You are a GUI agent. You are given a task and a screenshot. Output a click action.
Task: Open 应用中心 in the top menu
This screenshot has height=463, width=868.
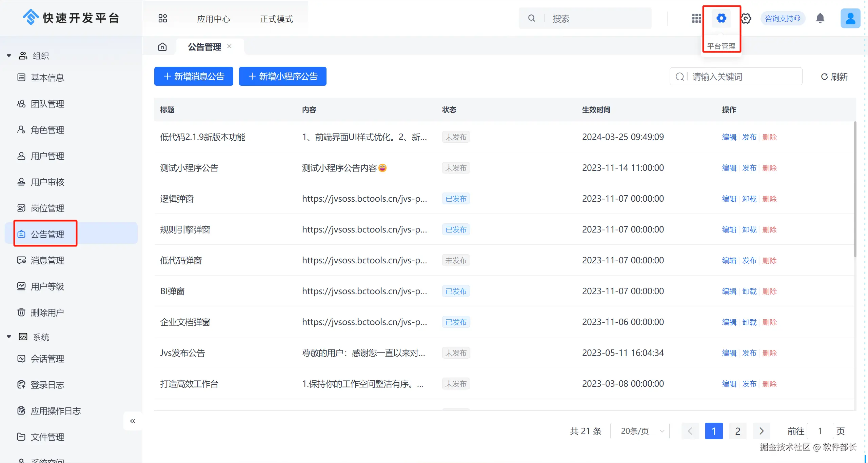(x=213, y=19)
